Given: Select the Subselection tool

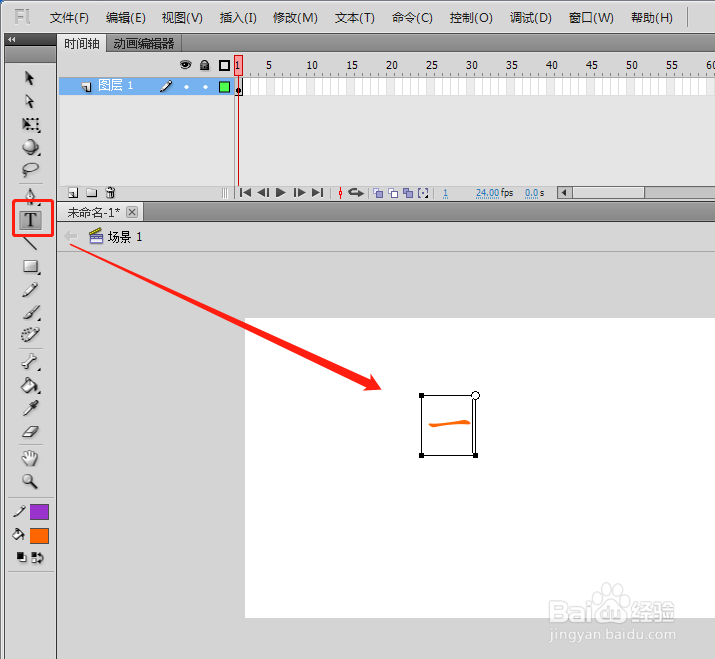Looking at the screenshot, I should coord(30,101).
